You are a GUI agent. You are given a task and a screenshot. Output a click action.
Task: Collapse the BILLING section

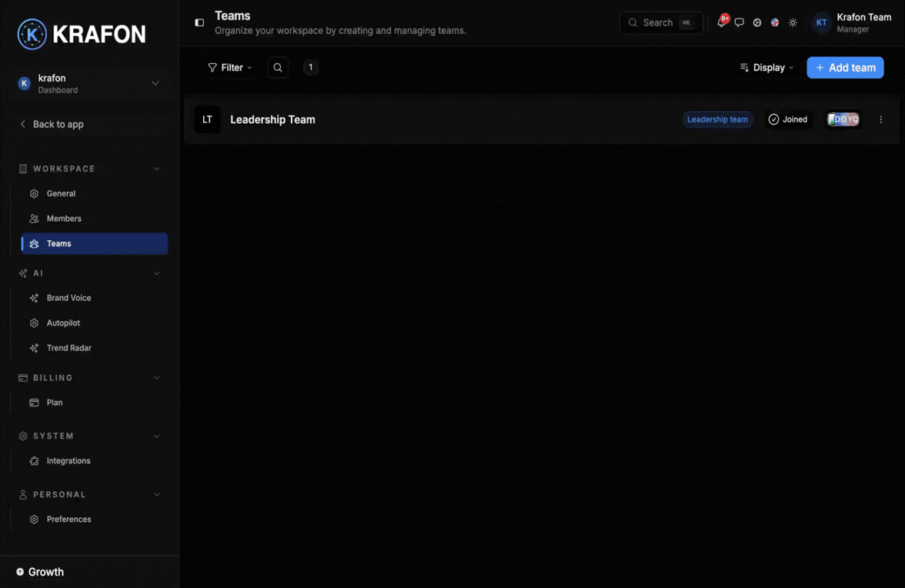click(156, 378)
